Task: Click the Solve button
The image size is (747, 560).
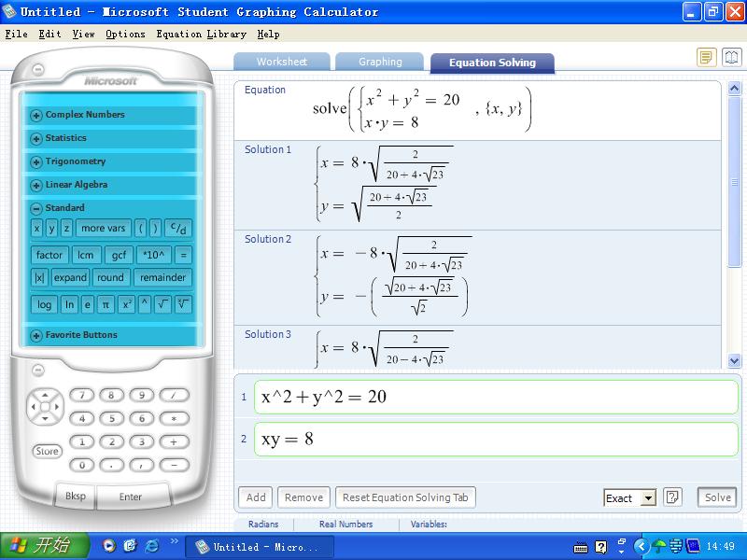Action: 717,497
